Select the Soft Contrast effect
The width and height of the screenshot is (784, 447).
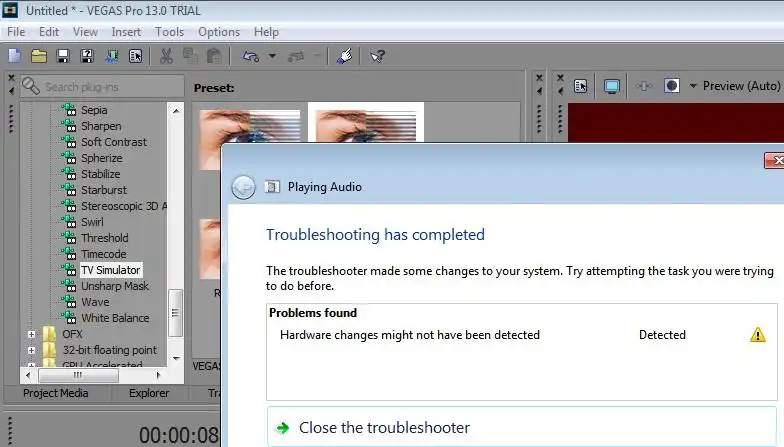pyautogui.click(x=114, y=142)
